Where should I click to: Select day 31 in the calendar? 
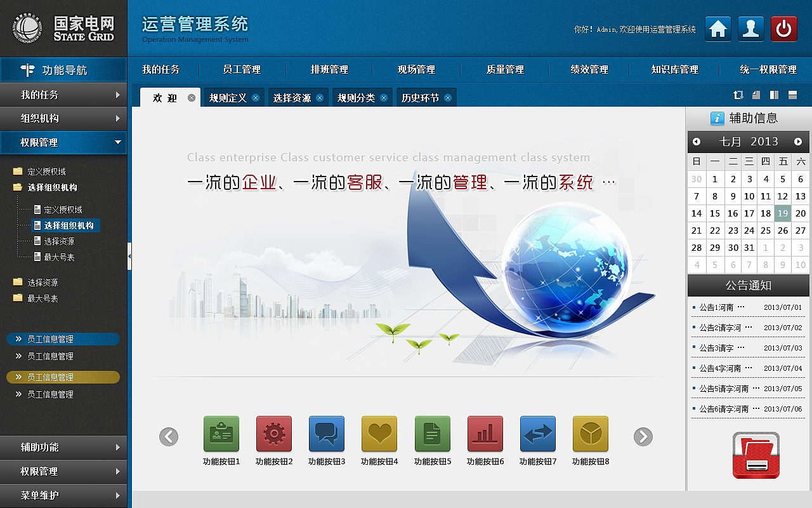click(749, 248)
